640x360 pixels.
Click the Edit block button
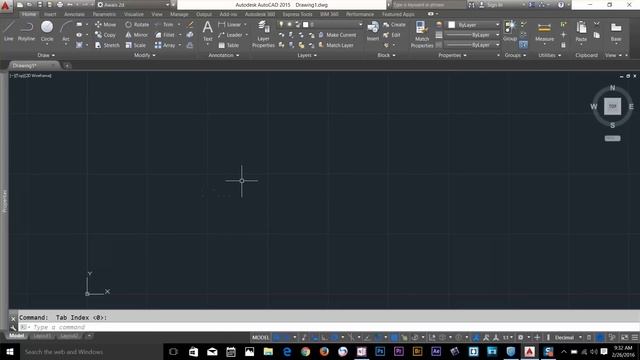coord(392,35)
